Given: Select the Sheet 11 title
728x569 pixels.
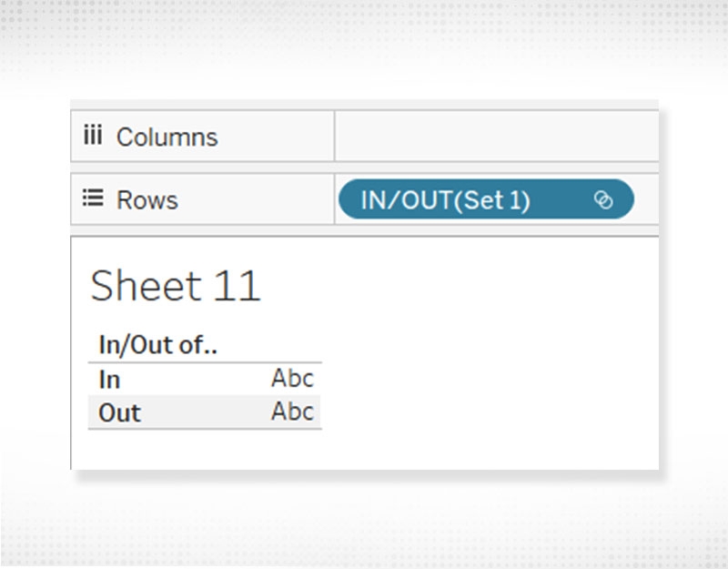Looking at the screenshot, I should [176, 287].
